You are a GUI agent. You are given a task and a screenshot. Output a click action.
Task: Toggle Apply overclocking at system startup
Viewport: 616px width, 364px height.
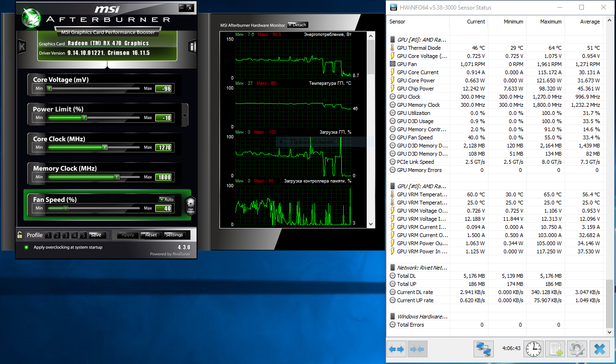pyautogui.click(x=26, y=248)
